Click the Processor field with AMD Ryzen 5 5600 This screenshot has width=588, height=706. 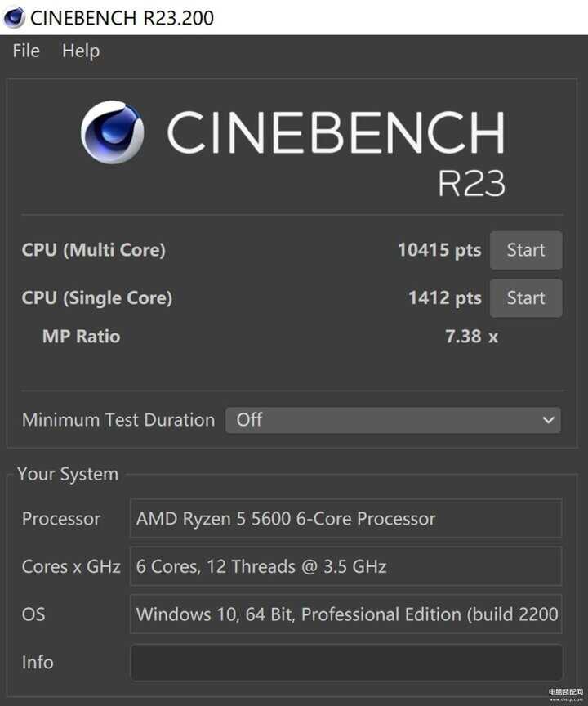(346, 518)
